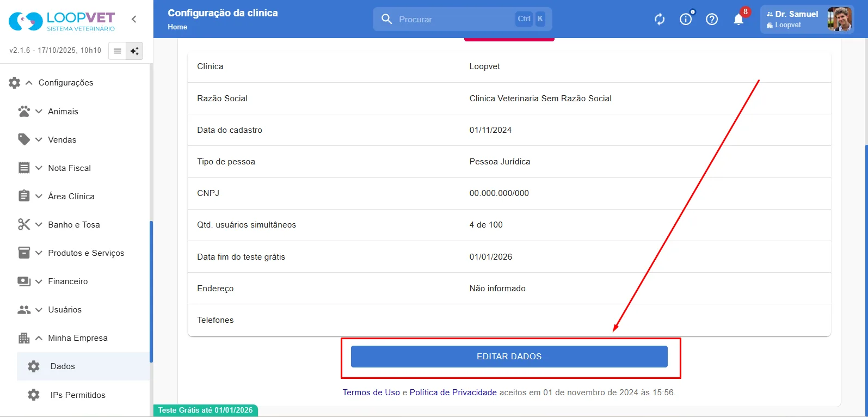This screenshot has height=417, width=868.
Task: Open the help question mark icon
Action: 712,20
